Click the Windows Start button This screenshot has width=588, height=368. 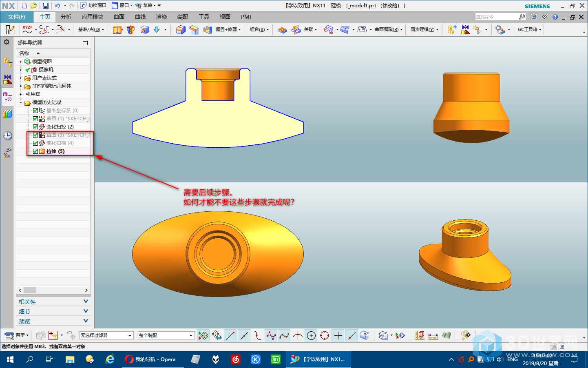10,359
